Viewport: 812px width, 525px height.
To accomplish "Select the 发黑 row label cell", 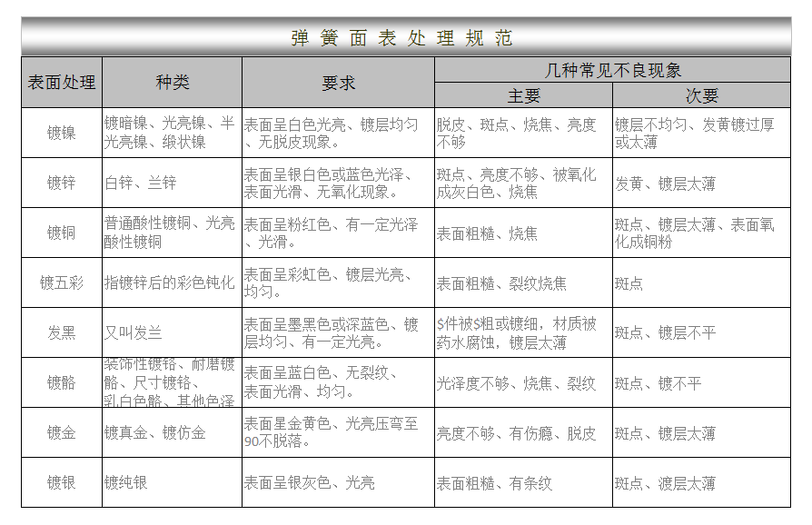I will 62,332.
